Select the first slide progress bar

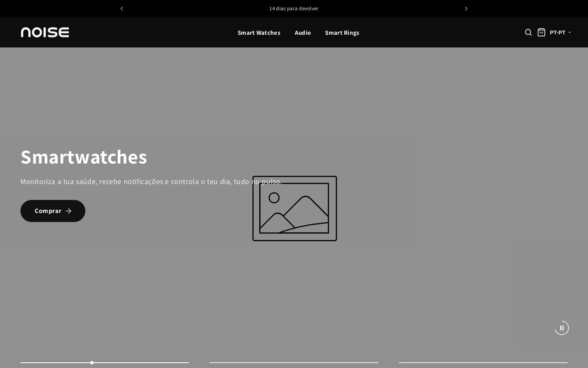pos(105,362)
